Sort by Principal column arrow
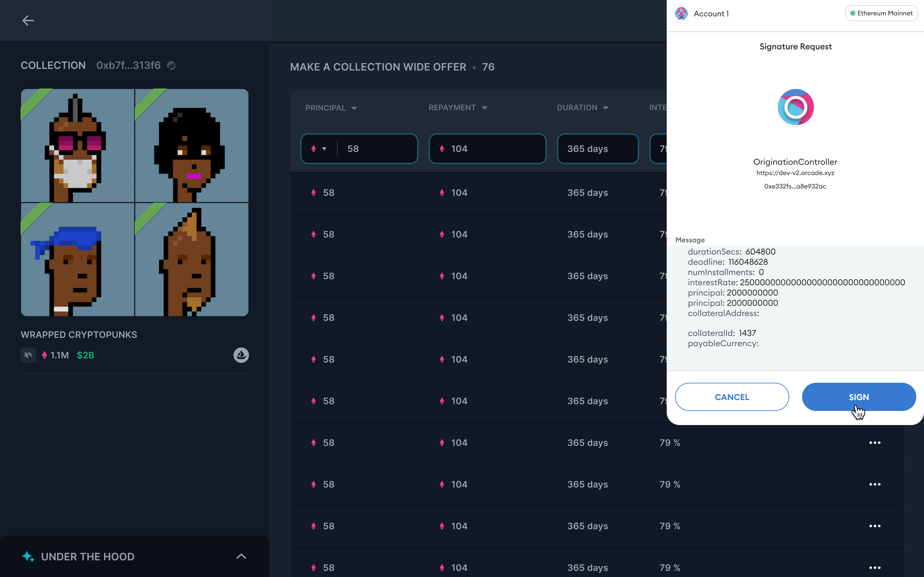Screen dimensions: 924x577 click(x=354, y=108)
